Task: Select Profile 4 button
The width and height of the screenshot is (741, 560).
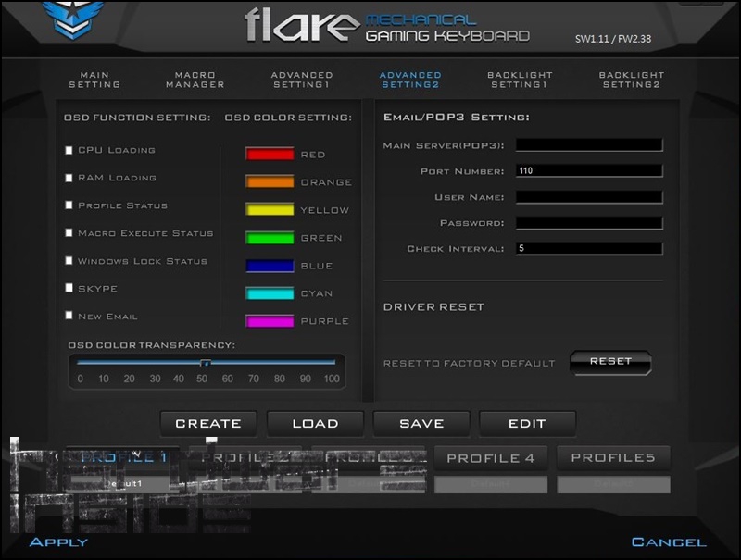Action: coord(491,458)
